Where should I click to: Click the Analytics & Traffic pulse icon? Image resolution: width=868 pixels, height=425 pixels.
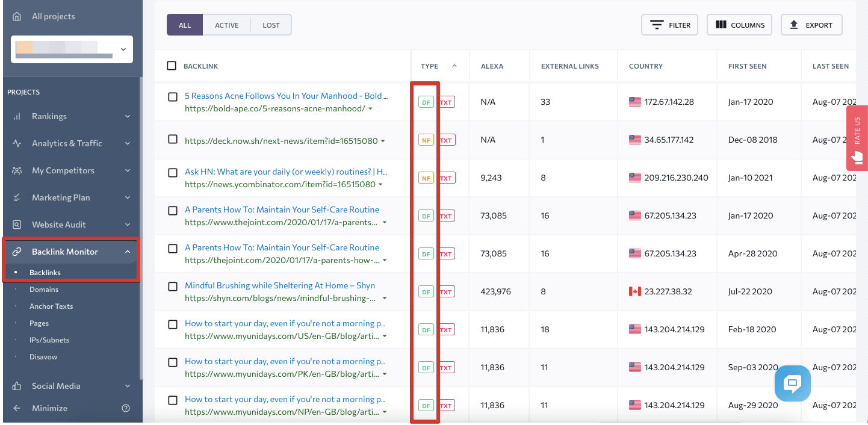(x=17, y=143)
